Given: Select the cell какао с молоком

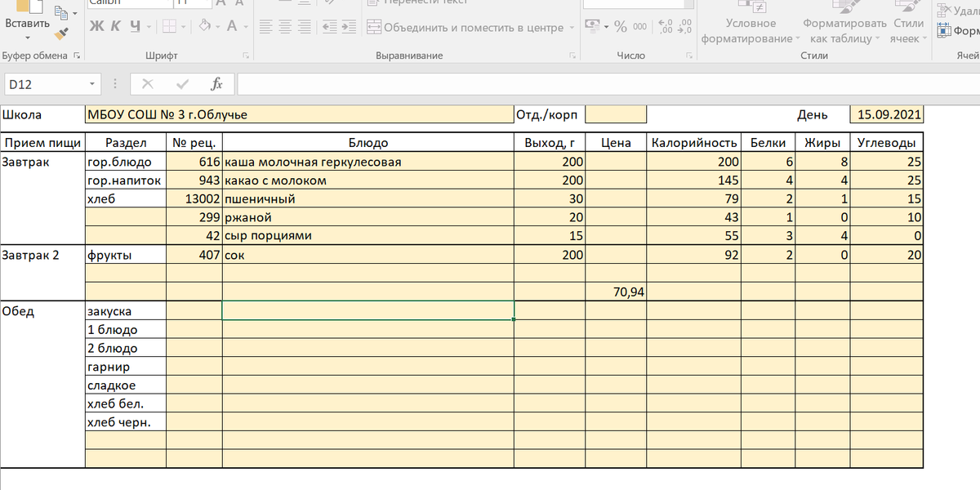Looking at the screenshot, I should tap(368, 180).
